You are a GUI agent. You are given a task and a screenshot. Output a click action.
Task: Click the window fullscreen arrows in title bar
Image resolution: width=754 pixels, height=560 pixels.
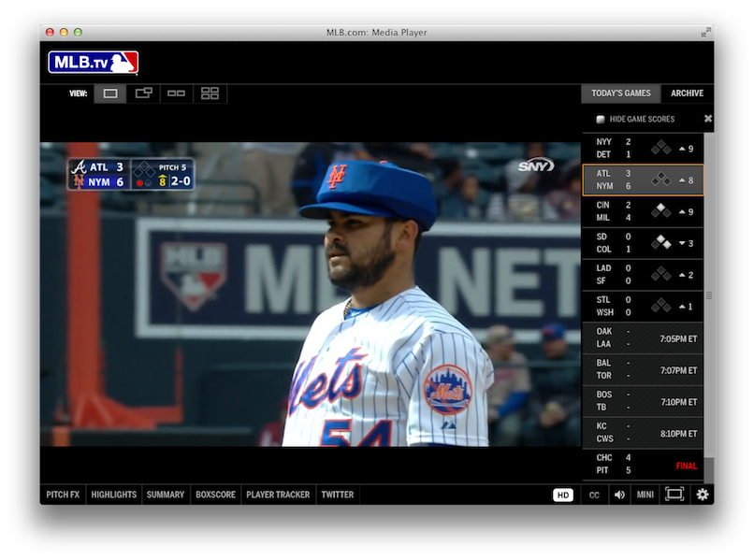[705, 32]
